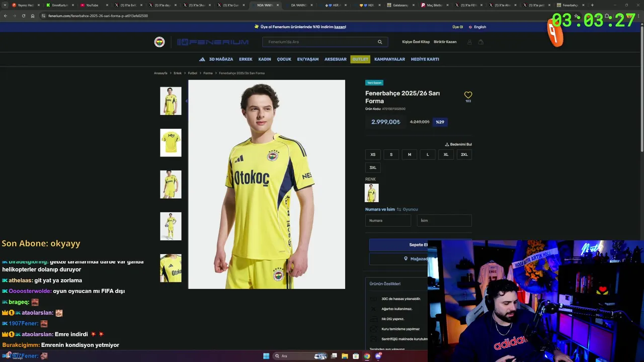Image resolution: width=644 pixels, height=362 pixels.
Task: Open the Windows Start menu
Action: [266, 356]
